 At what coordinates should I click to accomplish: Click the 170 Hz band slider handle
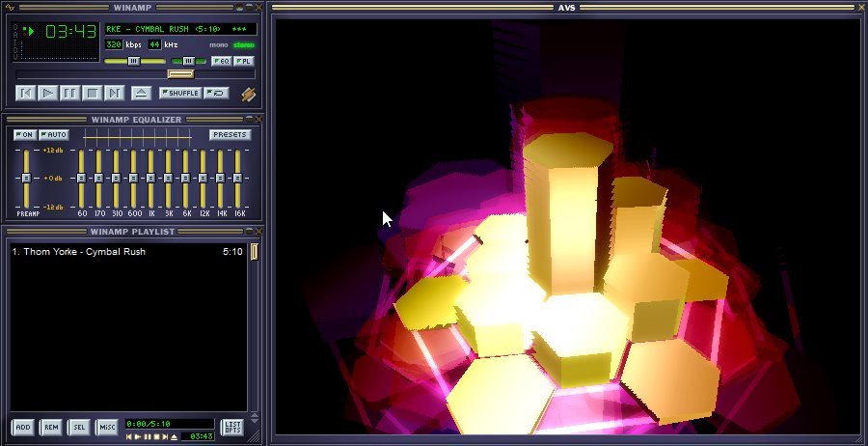point(98,179)
